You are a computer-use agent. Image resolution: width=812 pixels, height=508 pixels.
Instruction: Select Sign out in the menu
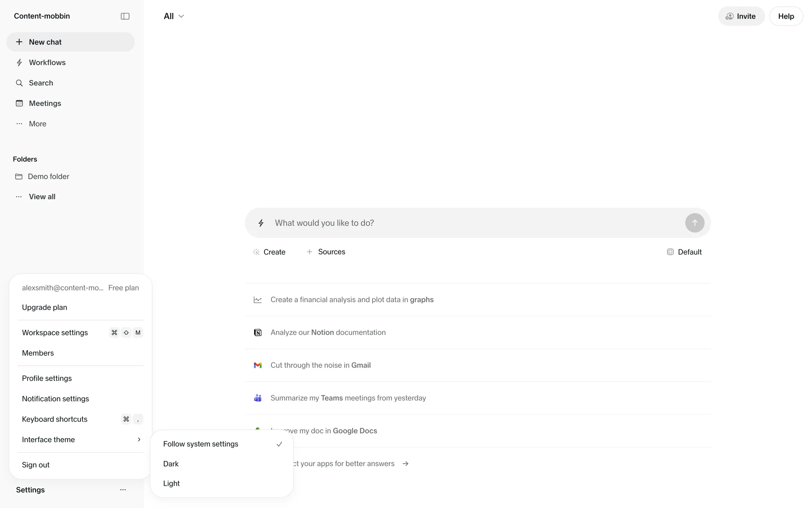pyautogui.click(x=36, y=465)
